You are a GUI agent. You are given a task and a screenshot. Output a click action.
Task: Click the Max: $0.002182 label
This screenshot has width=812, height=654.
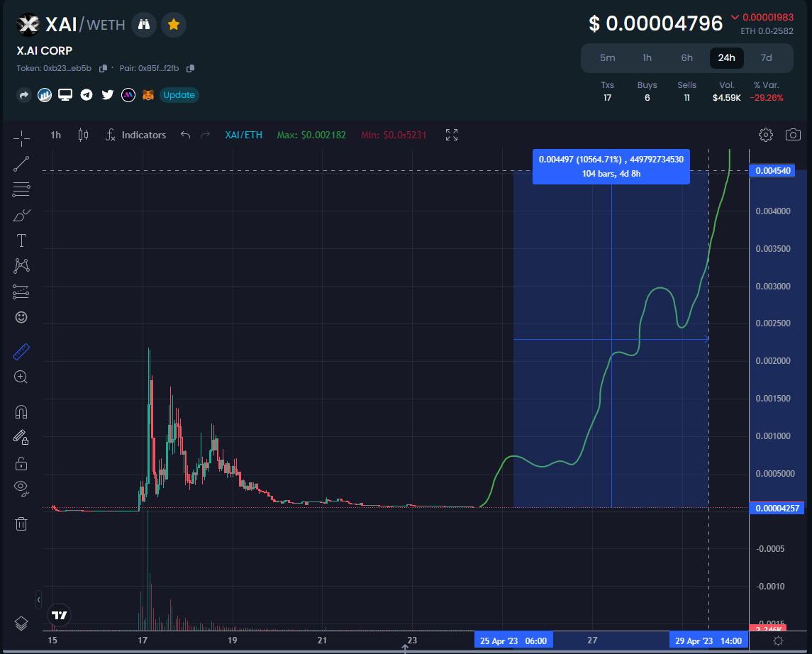click(x=311, y=135)
